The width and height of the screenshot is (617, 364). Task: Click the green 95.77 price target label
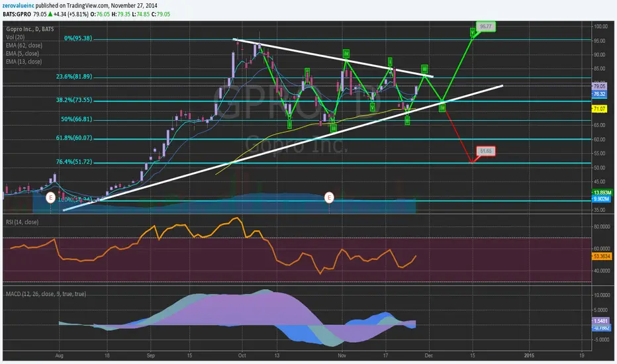tap(486, 26)
